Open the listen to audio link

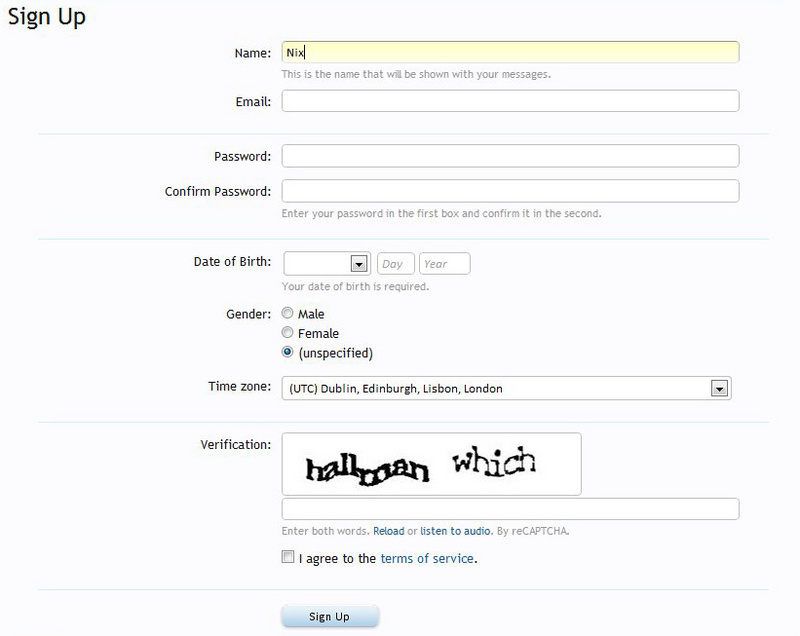click(x=457, y=531)
